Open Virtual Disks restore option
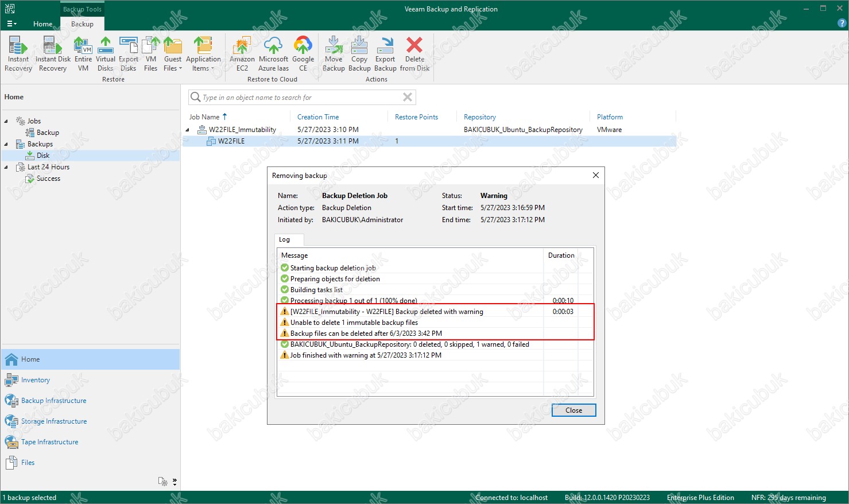This screenshot has height=504, width=849. coord(106,54)
